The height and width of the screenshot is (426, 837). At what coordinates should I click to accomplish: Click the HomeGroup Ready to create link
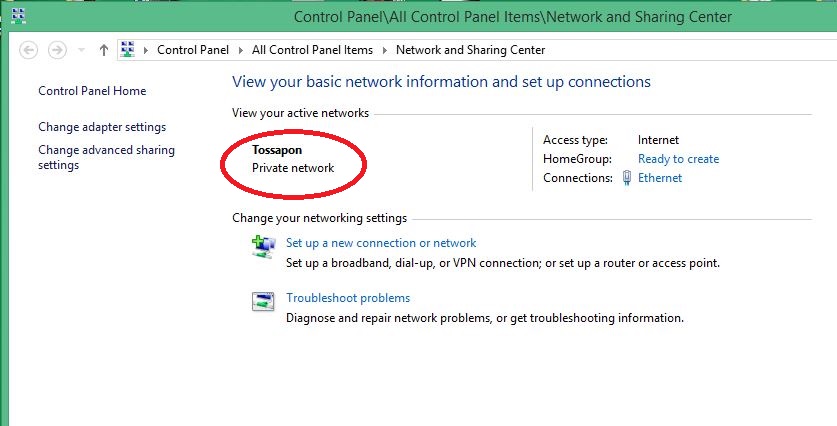[678, 159]
